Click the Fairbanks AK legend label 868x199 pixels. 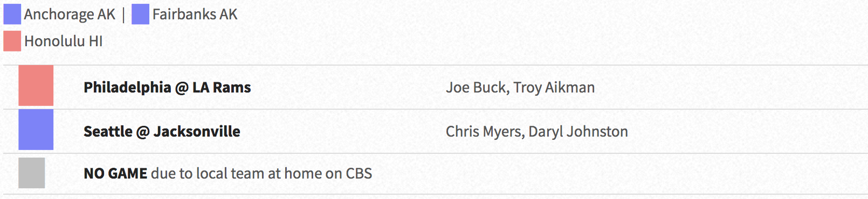click(x=195, y=15)
